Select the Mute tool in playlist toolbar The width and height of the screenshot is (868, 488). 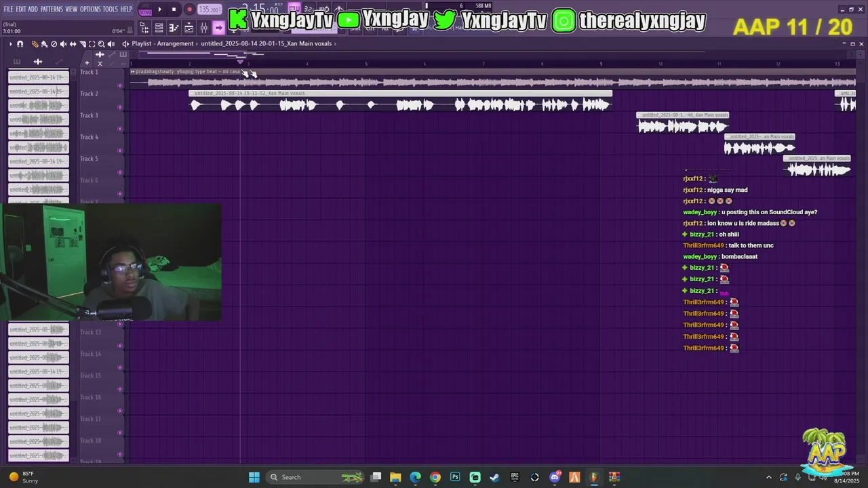click(63, 43)
